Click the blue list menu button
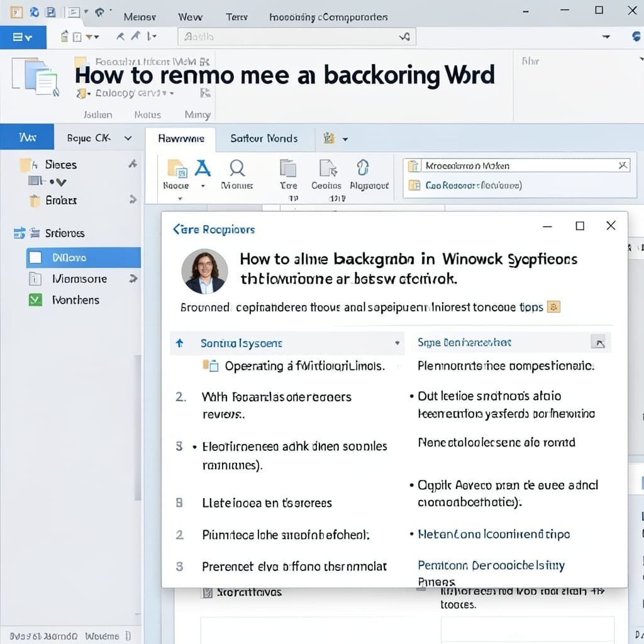This screenshot has height=644, width=644. (23, 37)
